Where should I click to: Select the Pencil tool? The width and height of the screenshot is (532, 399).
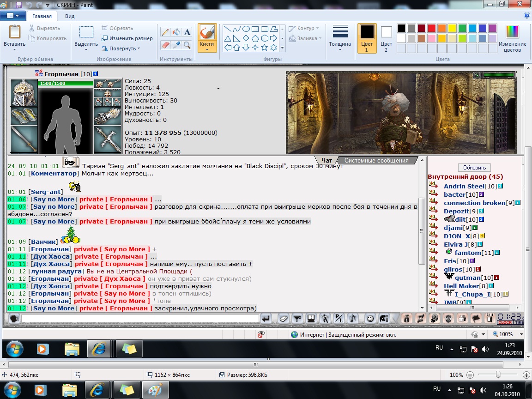pyautogui.click(x=165, y=32)
